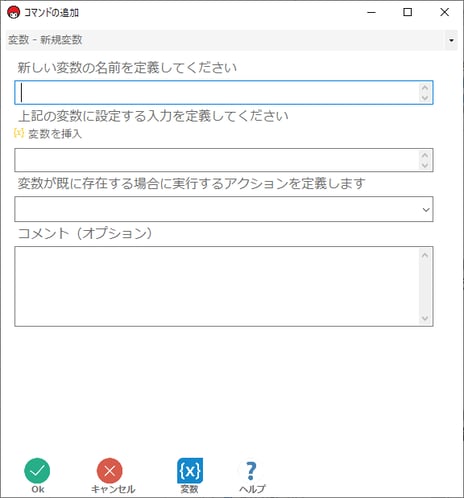Click the app logo in title bar
The height and width of the screenshot is (498, 464).
pos(13,13)
